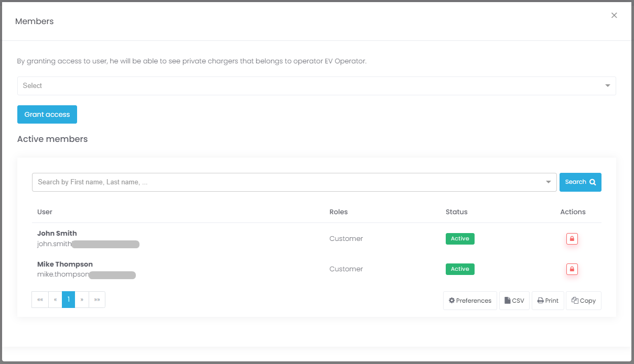This screenshot has height=364, width=634.
Task: Click the red lock icon for John Smith
Action: [x=572, y=238]
